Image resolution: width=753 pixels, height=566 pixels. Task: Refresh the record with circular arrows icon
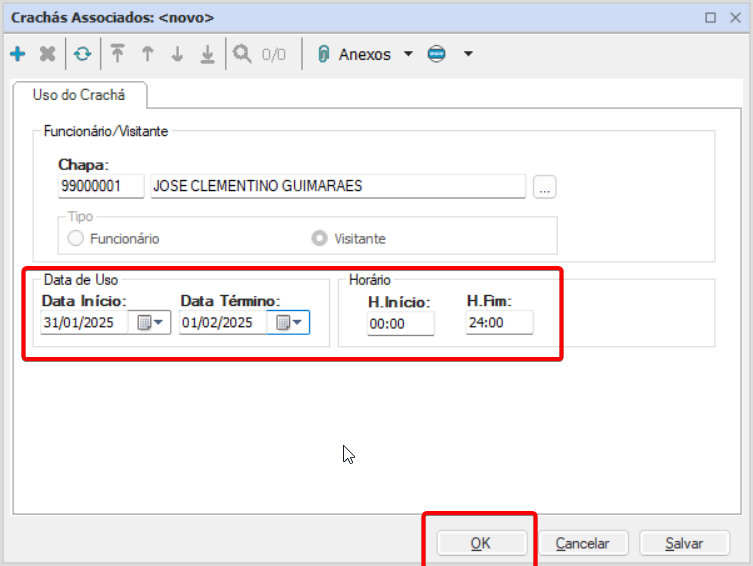(83, 54)
